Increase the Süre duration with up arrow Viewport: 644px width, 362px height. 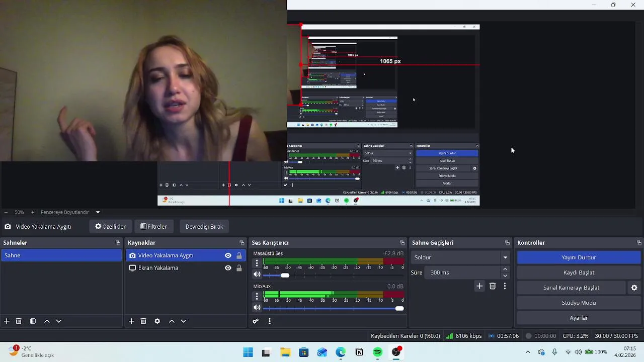(x=505, y=269)
